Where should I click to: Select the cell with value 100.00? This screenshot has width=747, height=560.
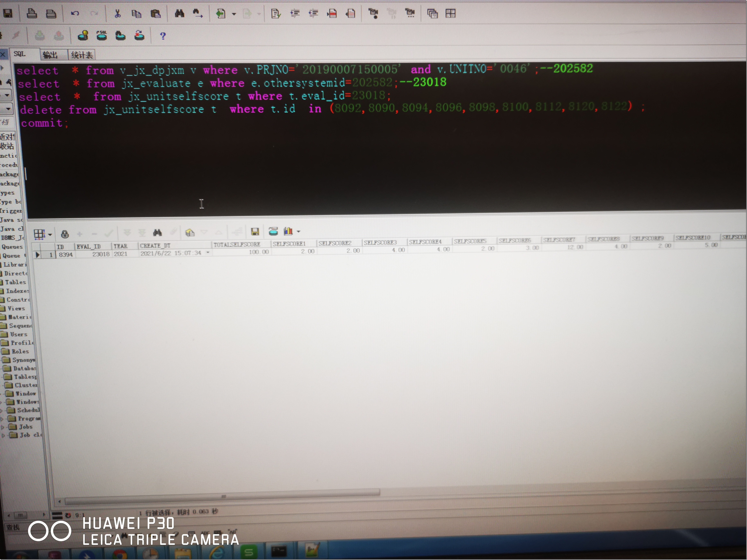coord(241,252)
